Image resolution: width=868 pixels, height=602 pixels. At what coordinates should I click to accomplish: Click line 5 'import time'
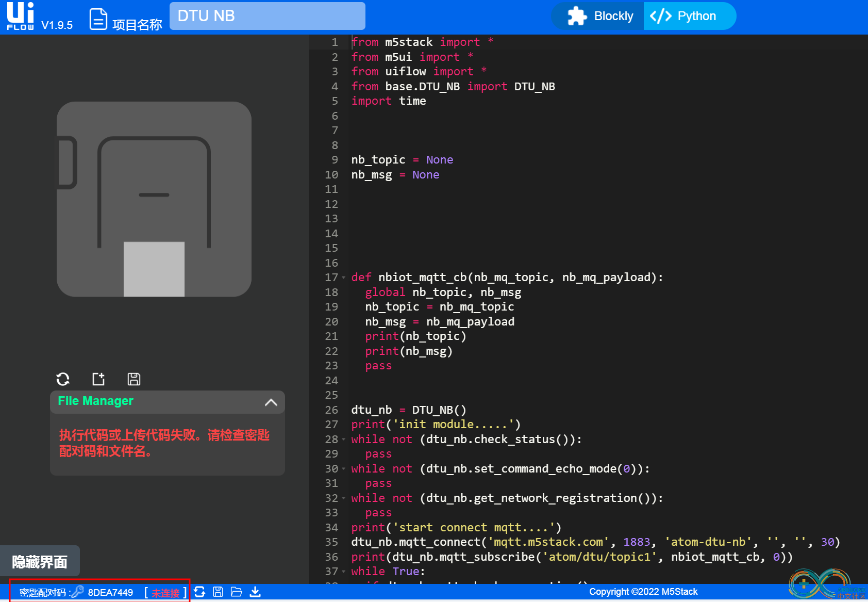(x=389, y=101)
